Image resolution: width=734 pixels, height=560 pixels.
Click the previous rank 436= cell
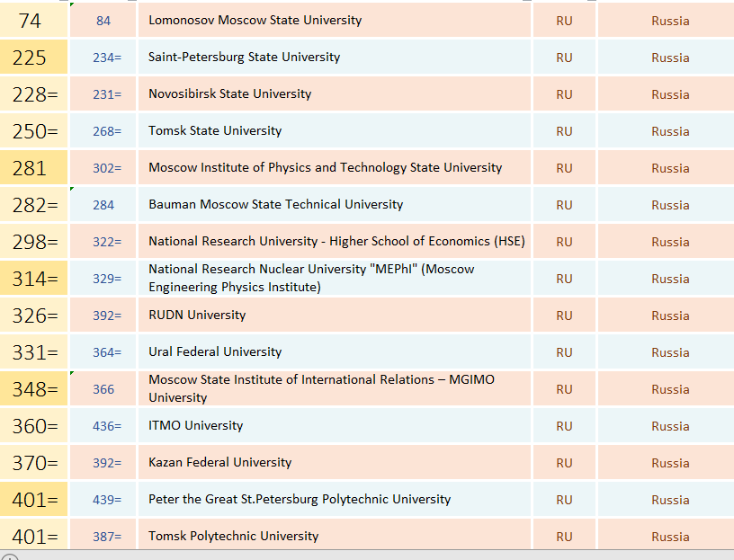(103, 426)
